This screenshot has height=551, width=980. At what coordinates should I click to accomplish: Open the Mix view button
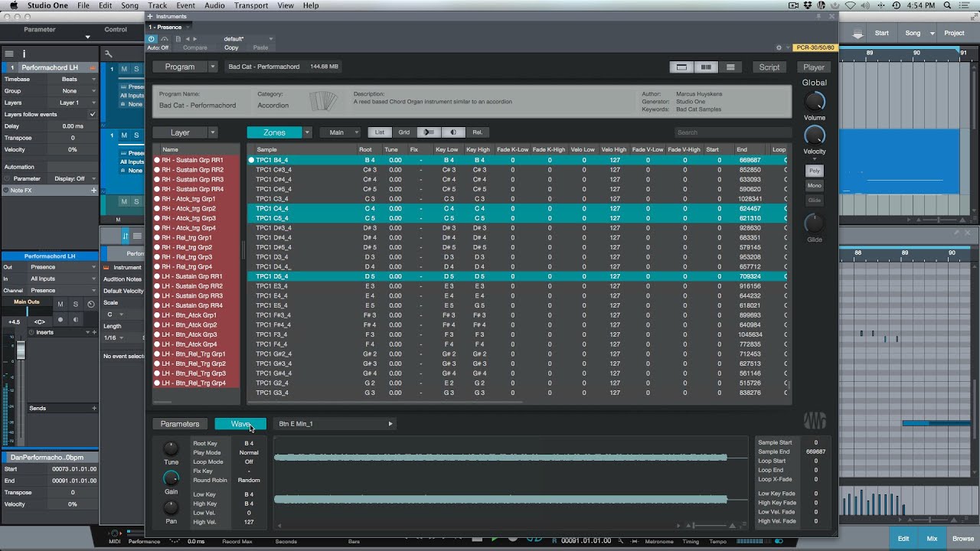point(932,539)
